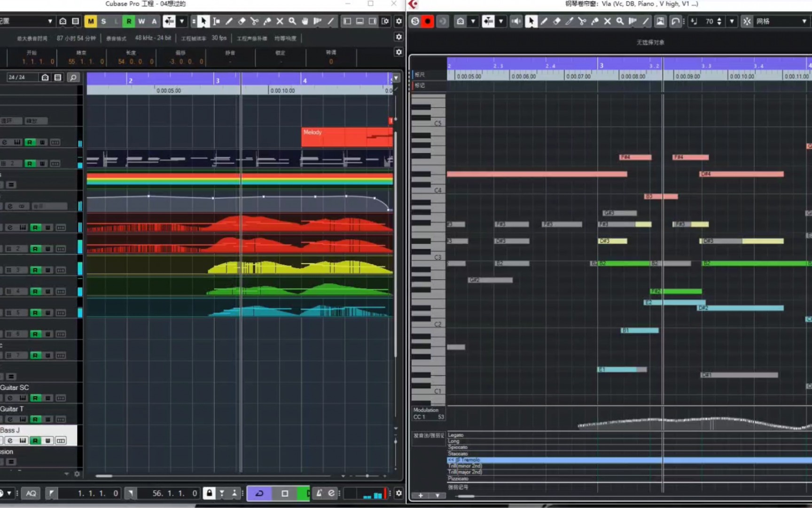Select the Mute X tool in Key Editor
Image resolution: width=812 pixels, height=508 pixels.
click(607, 21)
